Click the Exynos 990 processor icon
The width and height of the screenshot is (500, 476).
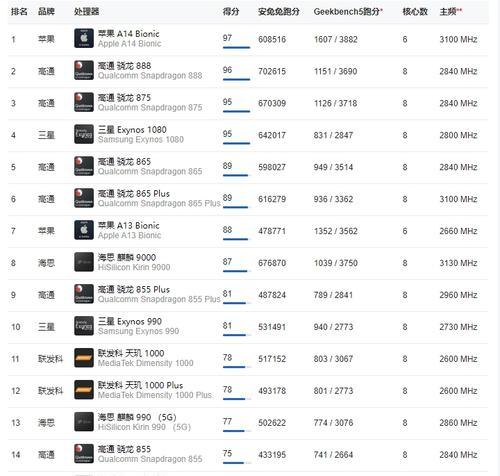[84, 326]
